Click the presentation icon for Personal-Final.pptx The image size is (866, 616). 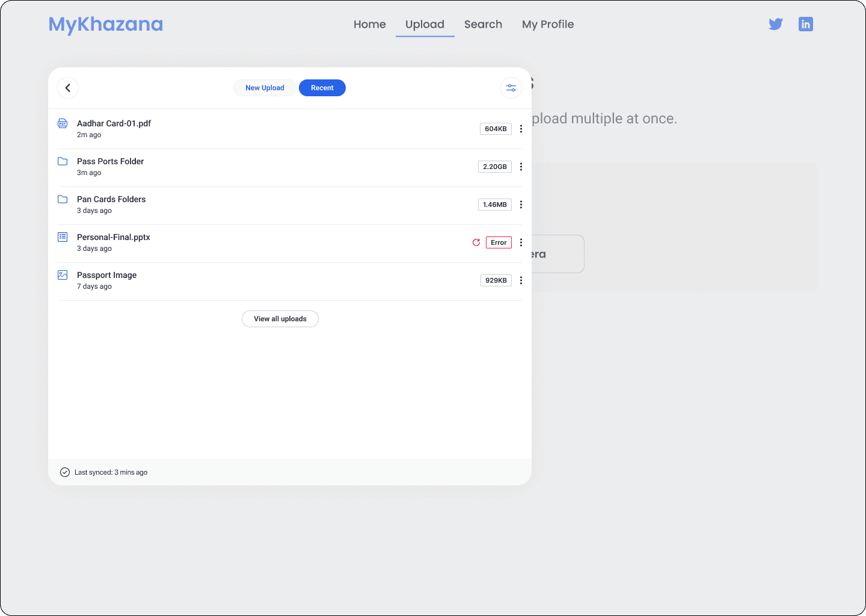point(63,237)
